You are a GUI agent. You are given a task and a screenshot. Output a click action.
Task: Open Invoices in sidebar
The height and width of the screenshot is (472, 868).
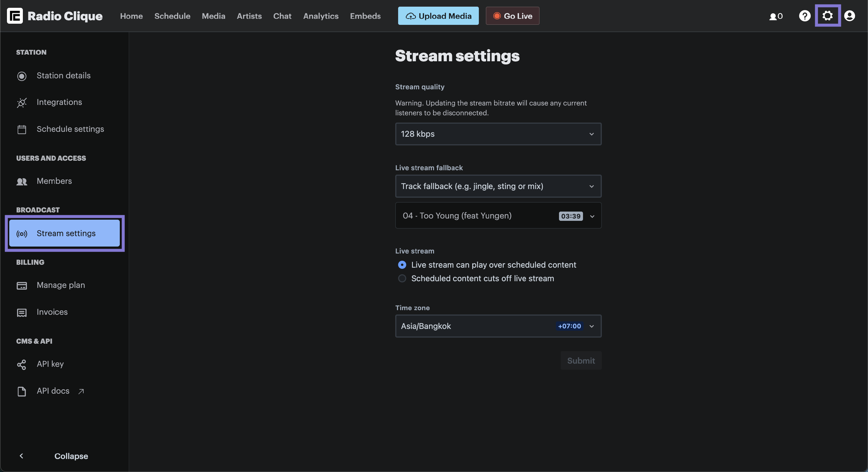(64, 312)
